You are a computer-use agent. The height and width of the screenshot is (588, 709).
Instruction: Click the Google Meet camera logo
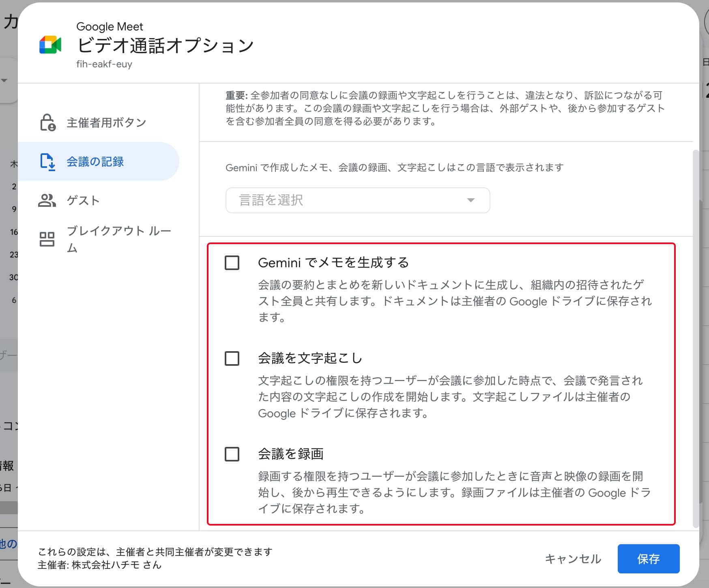[50, 45]
